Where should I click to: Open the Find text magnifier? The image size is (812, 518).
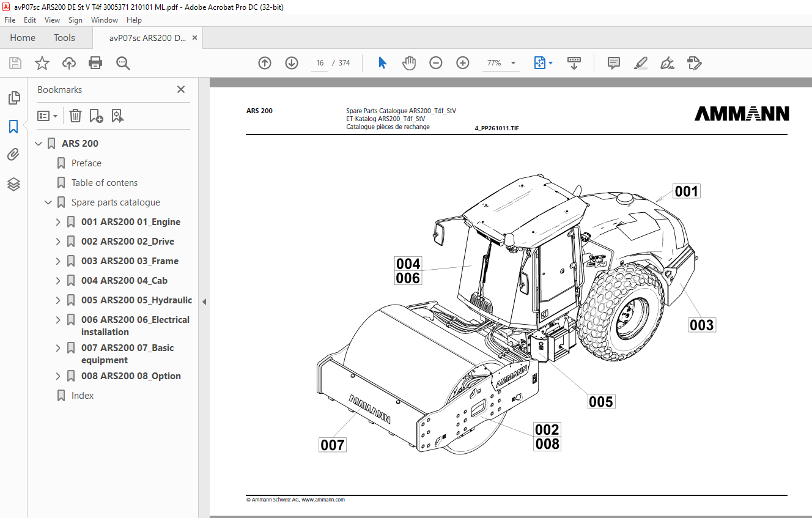pyautogui.click(x=123, y=63)
